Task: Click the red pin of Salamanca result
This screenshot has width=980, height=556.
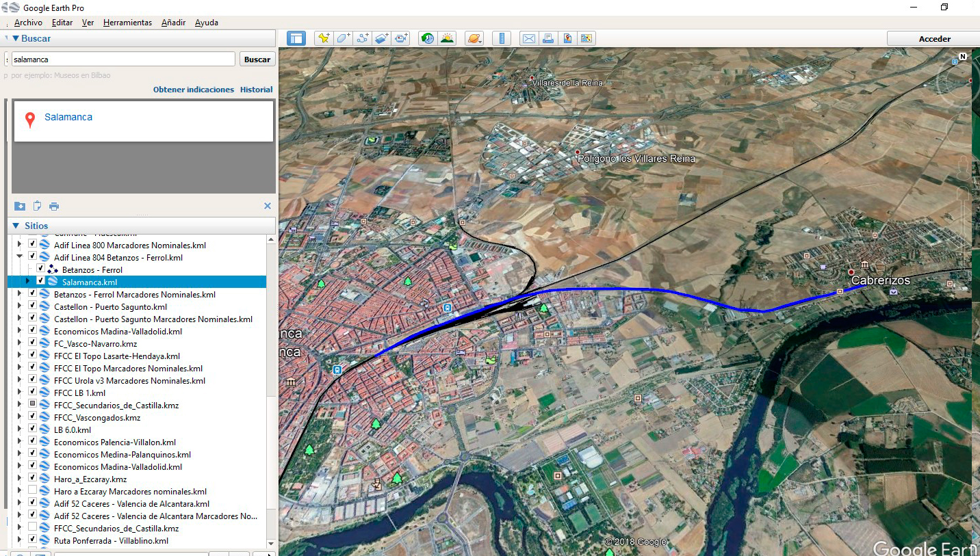Action: click(x=29, y=120)
